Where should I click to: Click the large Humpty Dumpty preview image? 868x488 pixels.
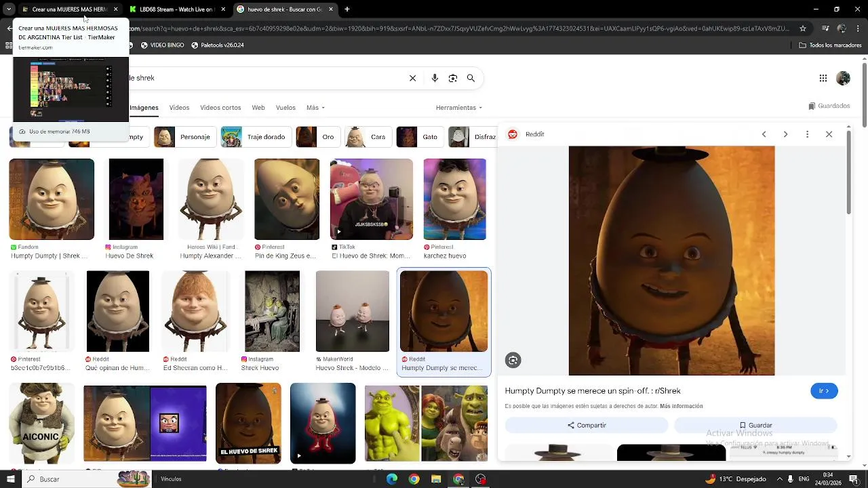click(671, 261)
